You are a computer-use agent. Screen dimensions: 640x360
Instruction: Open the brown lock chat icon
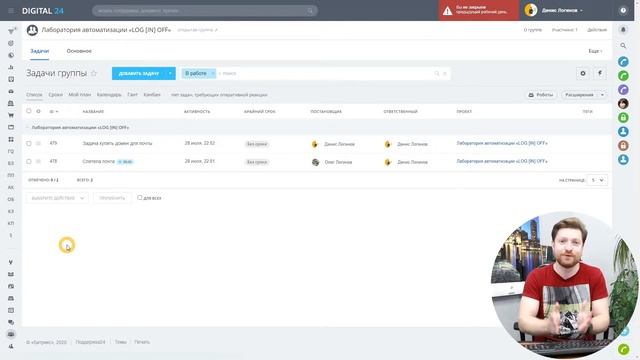click(623, 145)
